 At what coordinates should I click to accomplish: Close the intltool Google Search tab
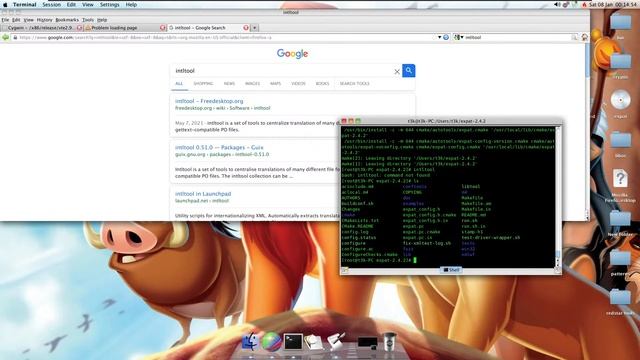point(246,28)
